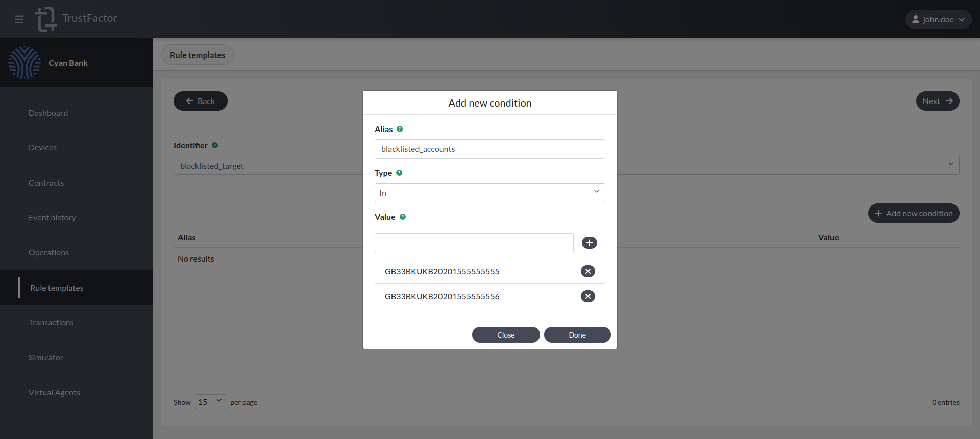The width and height of the screenshot is (980, 439).
Task: Click the Value column header
Action: pyautogui.click(x=828, y=237)
